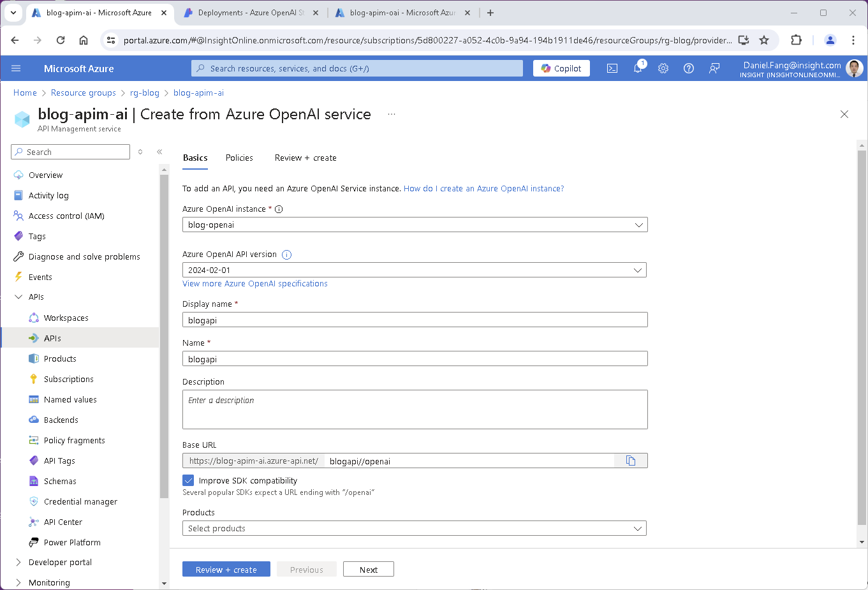The height and width of the screenshot is (590, 868).
Task: Uncheck Improve SDK compatibility
Action: [188, 480]
